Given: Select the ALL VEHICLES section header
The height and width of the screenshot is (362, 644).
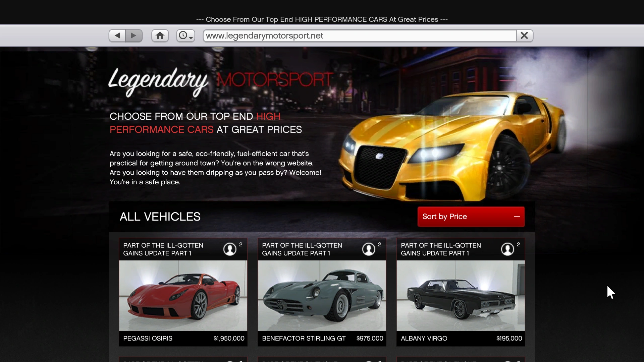Looking at the screenshot, I should tap(160, 217).
